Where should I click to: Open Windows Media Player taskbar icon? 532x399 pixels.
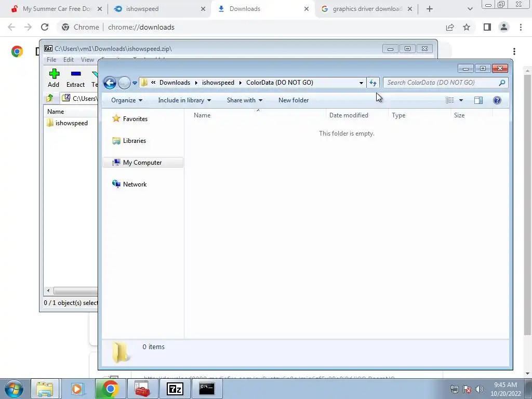tap(77, 389)
